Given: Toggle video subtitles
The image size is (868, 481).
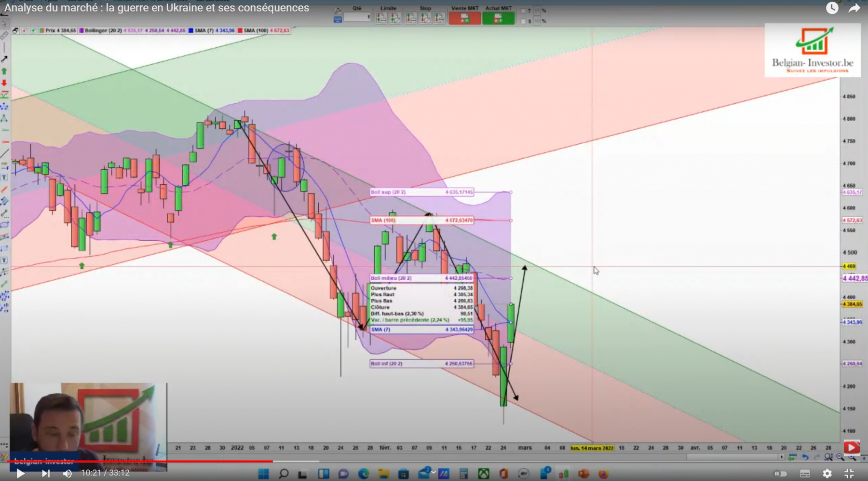Looking at the screenshot, I should tap(805, 473).
